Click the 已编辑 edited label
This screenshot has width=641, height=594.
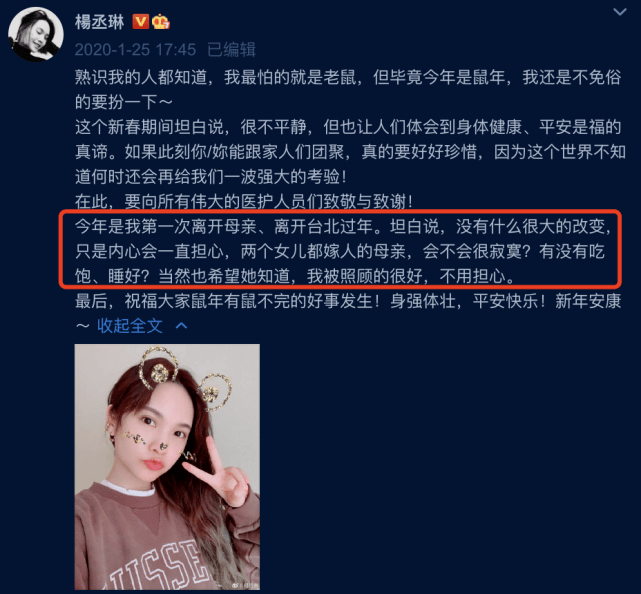pos(231,50)
